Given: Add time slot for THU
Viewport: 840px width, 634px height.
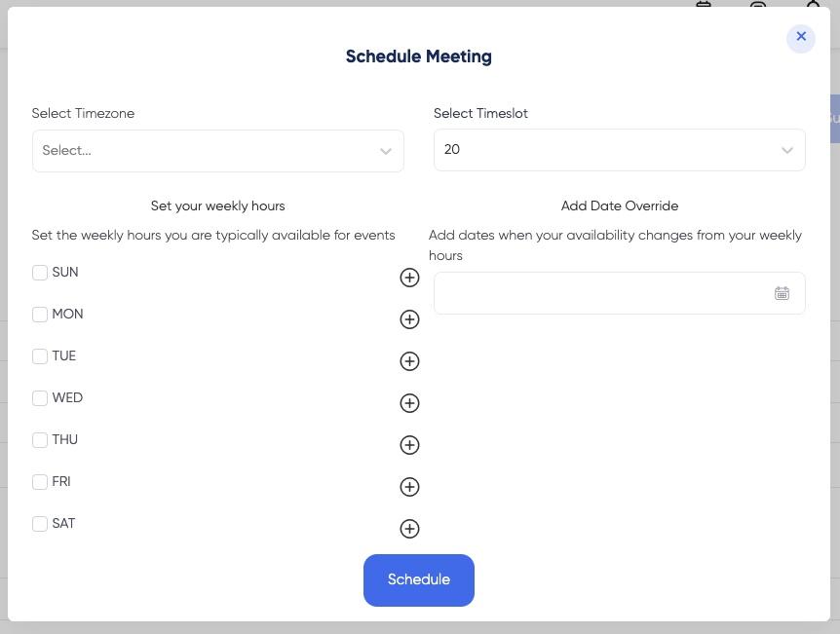Looking at the screenshot, I should click(x=409, y=444).
